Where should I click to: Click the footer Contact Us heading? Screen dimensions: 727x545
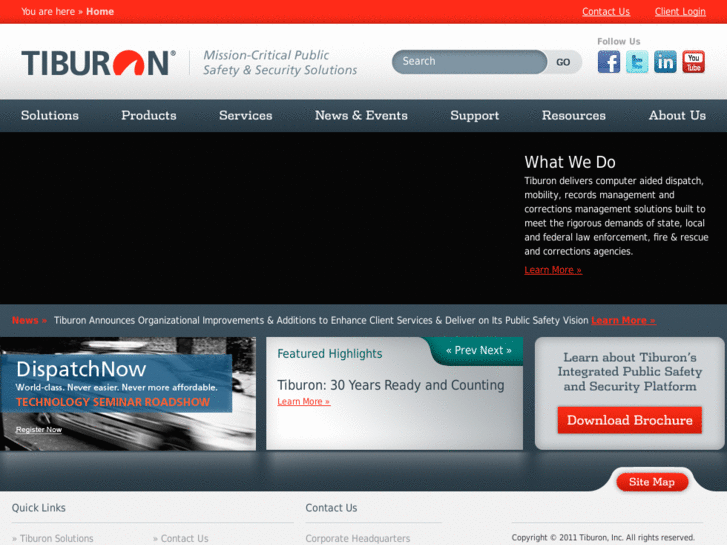331,508
